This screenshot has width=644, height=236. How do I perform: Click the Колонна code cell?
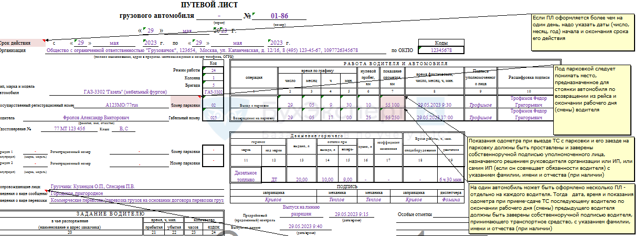pyautogui.click(x=214, y=77)
